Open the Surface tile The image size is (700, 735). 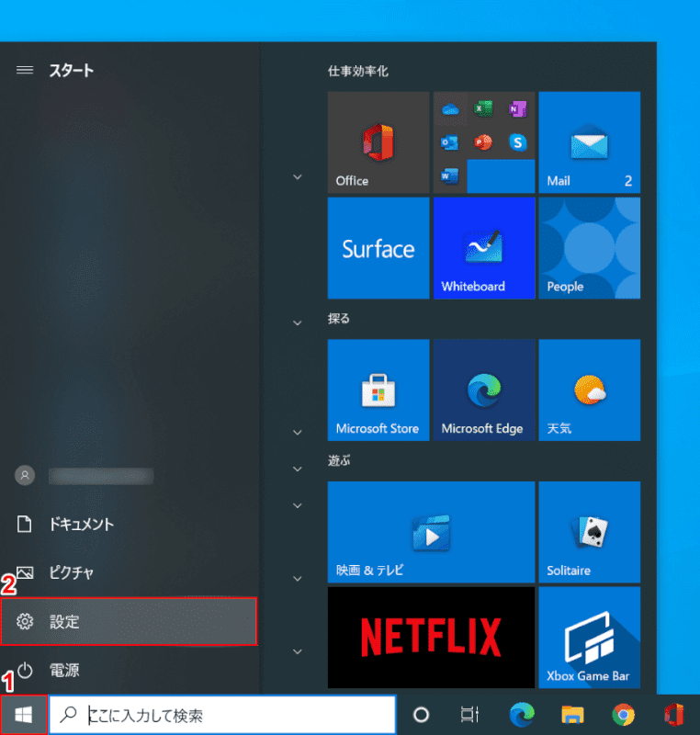(x=378, y=248)
